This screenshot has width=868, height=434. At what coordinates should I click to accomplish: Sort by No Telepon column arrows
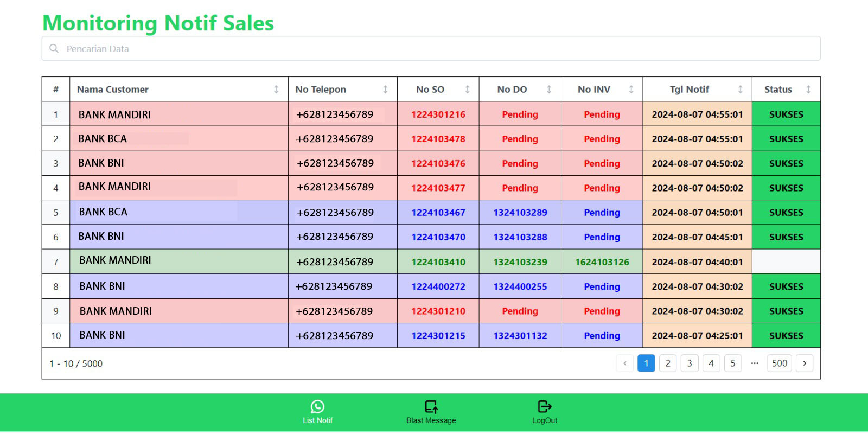385,90
